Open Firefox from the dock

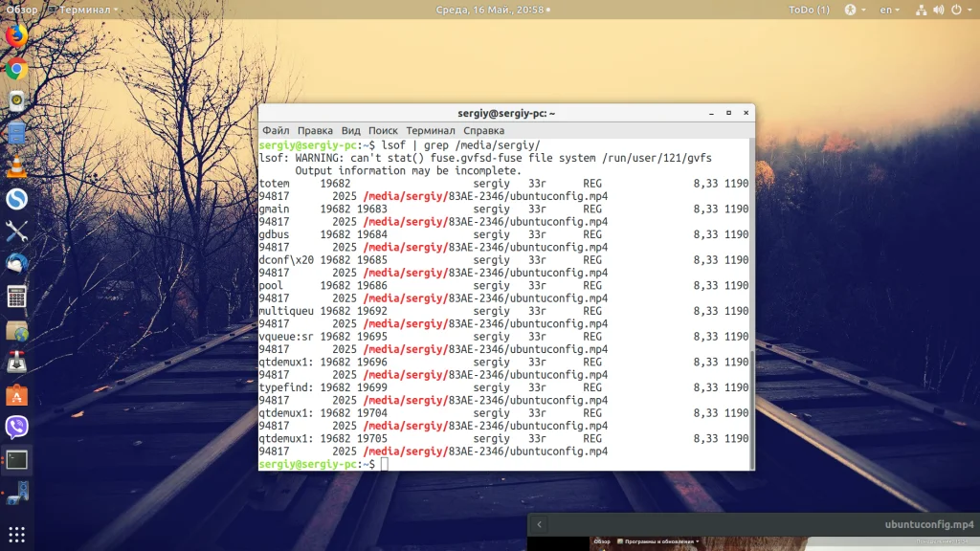click(16, 35)
